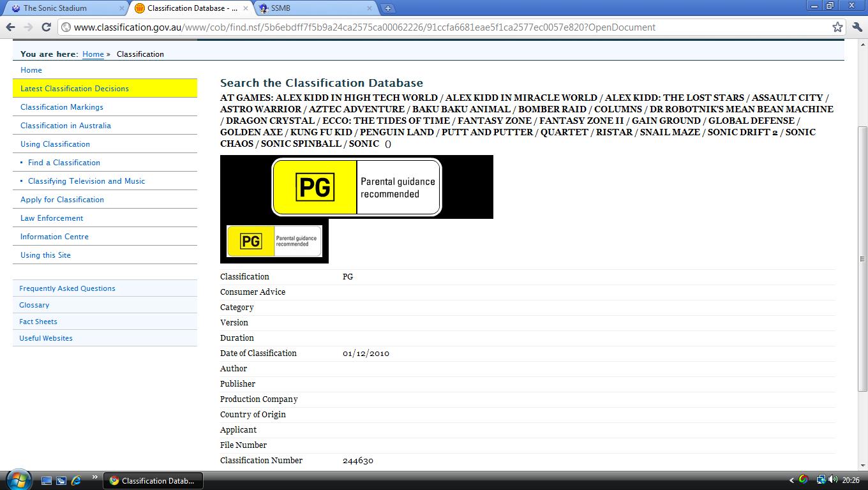Click the page's vertical scrollbar thumb
Image resolution: width=868 pixels, height=490 pixels.
(862, 258)
